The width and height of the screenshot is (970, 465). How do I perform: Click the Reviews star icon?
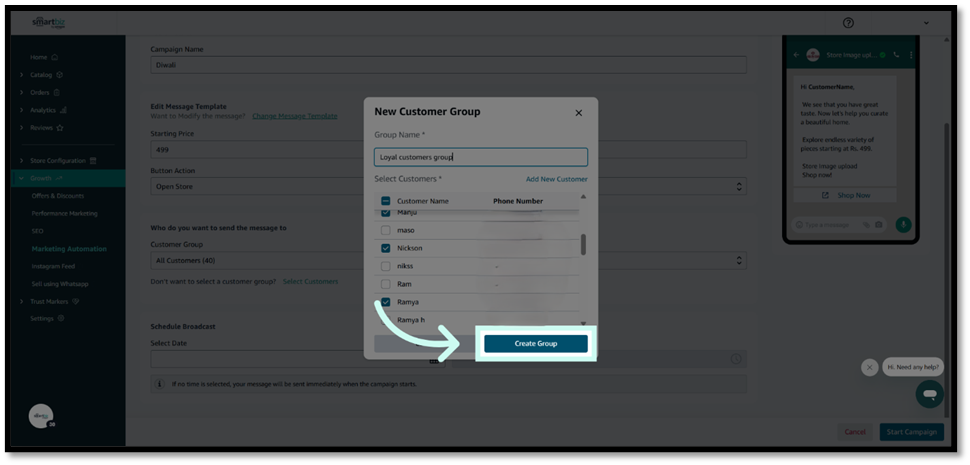coord(60,128)
